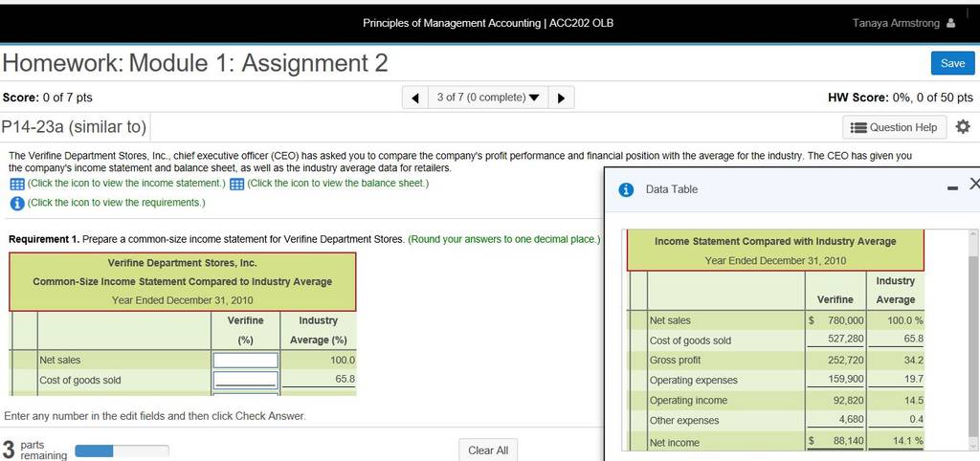Close the Data Table popup
Image resolution: width=980 pixels, height=461 pixels.
click(973, 184)
